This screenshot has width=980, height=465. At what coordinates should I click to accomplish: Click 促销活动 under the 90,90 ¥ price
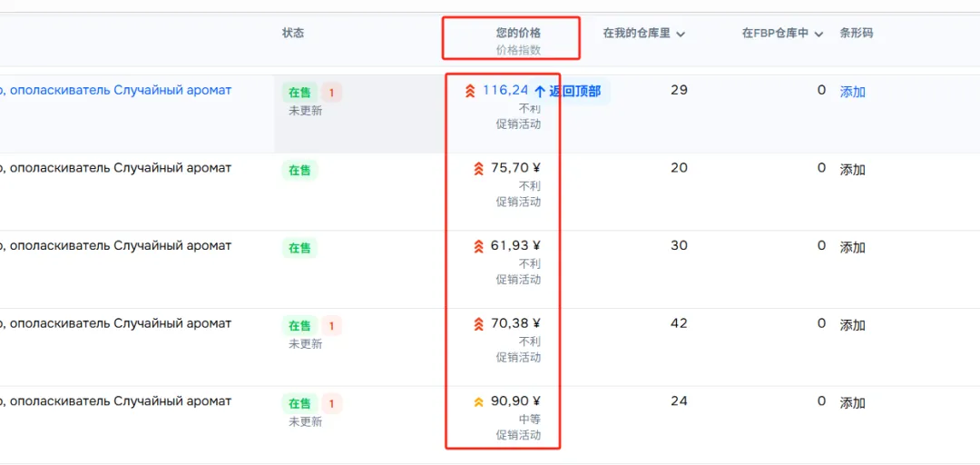click(x=518, y=435)
